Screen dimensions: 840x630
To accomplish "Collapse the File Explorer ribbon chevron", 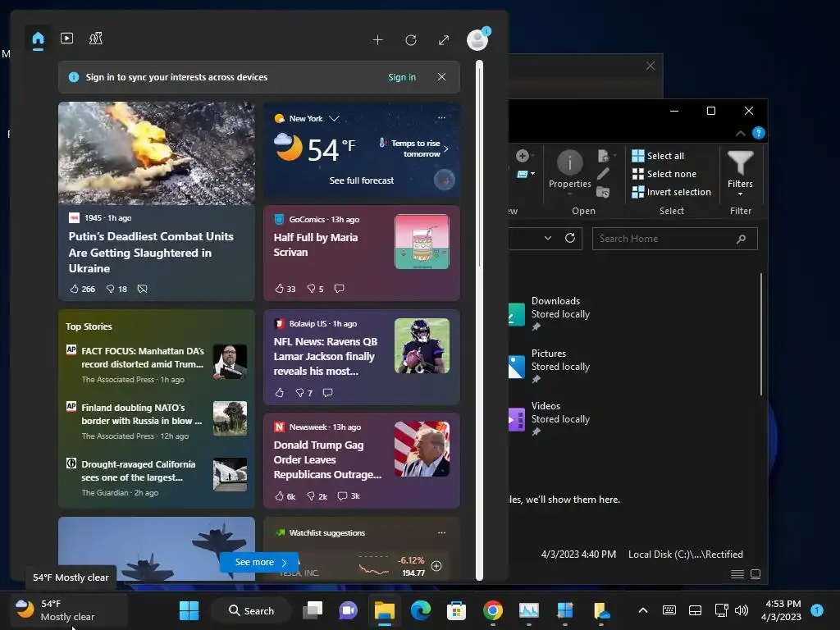I will click(x=741, y=134).
